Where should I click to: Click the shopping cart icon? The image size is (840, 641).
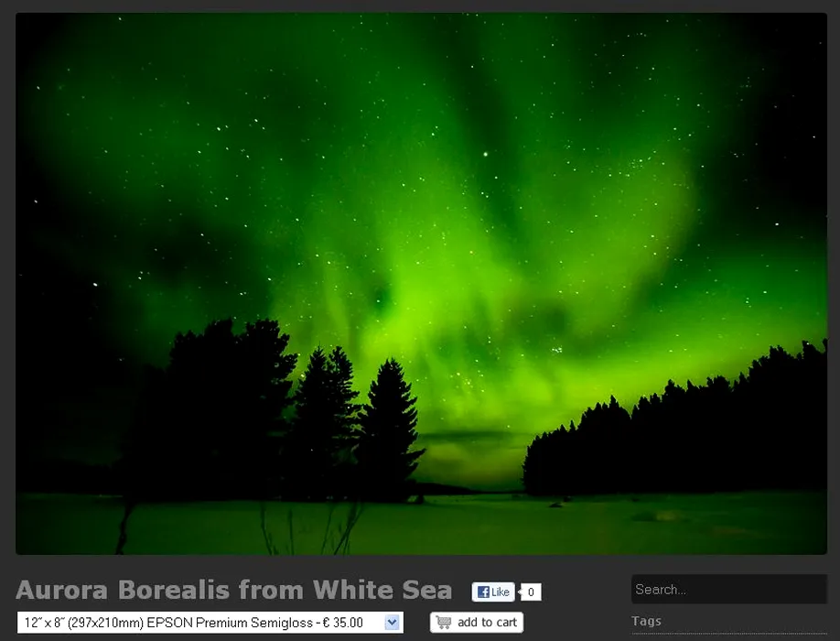[x=444, y=623]
